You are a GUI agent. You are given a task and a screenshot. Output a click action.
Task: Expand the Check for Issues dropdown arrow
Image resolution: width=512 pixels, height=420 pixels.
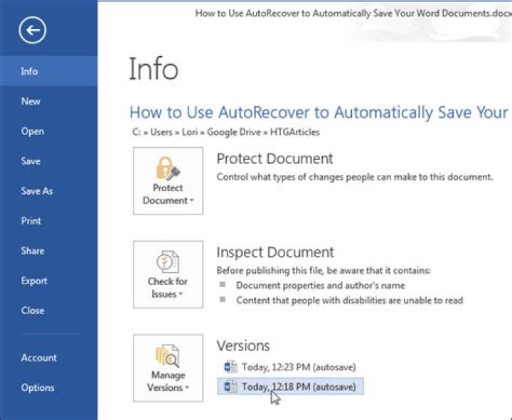180,294
